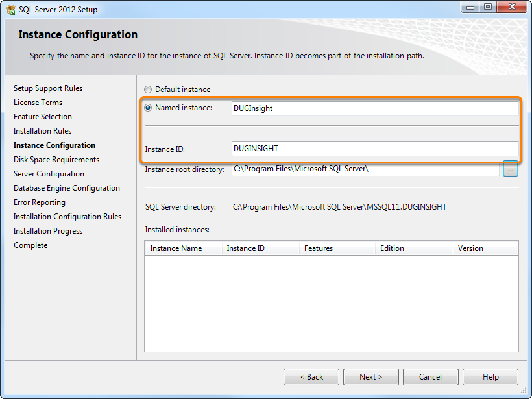Viewport: 532px width, 399px height.
Task: Close the SQL Server 2012 Setup window
Action: [x=512, y=8]
